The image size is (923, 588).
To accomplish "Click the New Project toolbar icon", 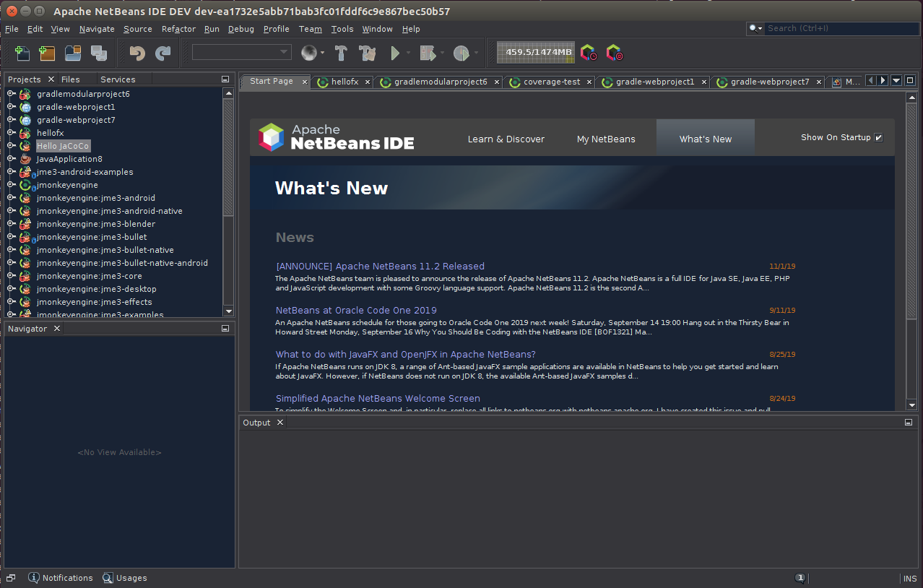I will (x=47, y=53).
